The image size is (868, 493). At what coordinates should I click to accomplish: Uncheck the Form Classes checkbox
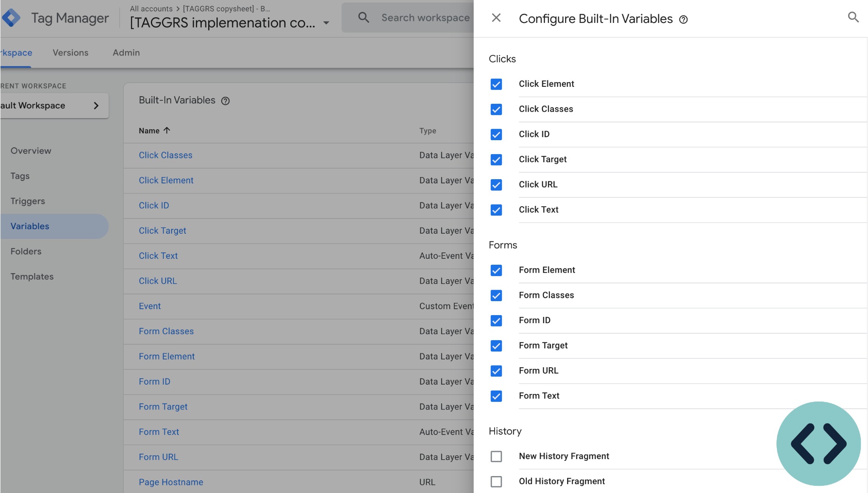point(496,295)
